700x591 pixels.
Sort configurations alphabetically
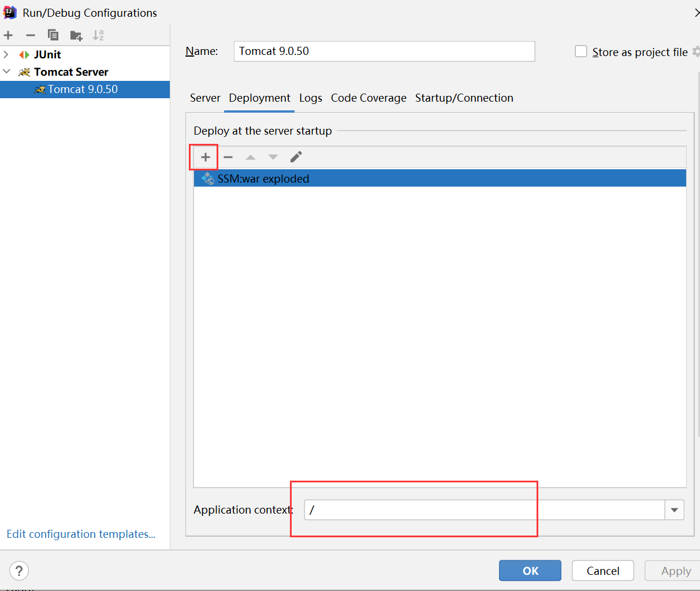click(x=98, y=35)
